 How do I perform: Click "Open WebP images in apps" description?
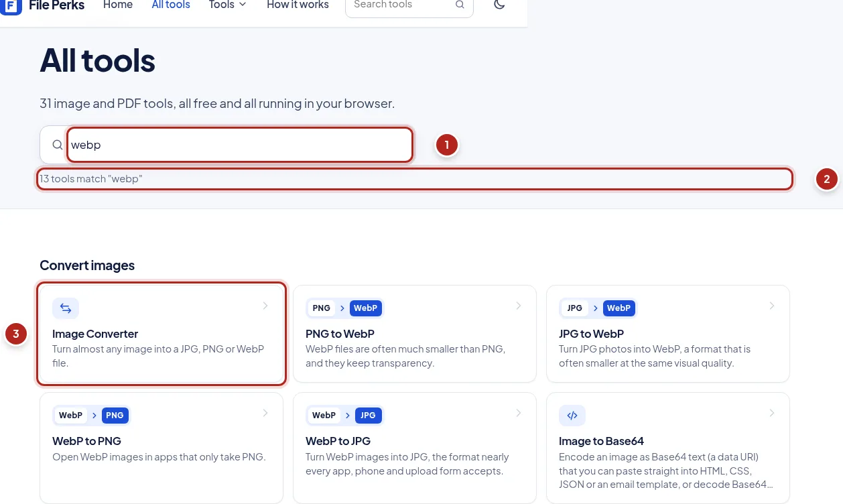point(159,457)
